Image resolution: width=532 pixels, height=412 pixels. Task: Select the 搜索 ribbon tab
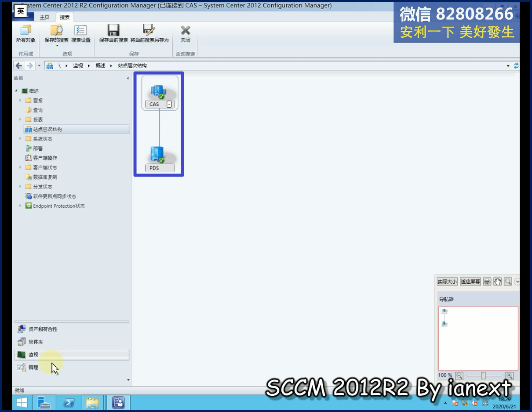click(x=65, y=17)
